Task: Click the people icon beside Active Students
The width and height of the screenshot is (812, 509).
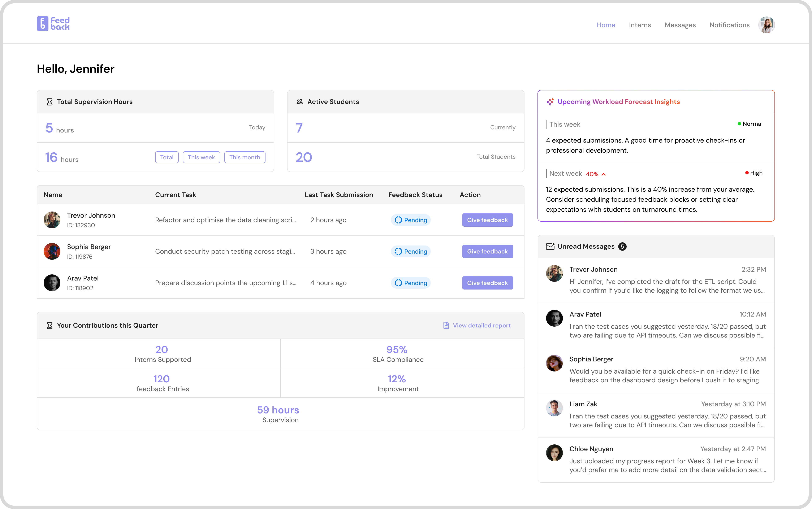Action: tap(300, 102)
